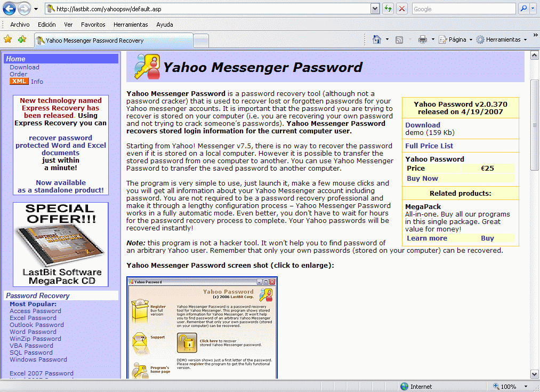Open the Ayuda menu
540x392 pixels.
coord(165,25)
